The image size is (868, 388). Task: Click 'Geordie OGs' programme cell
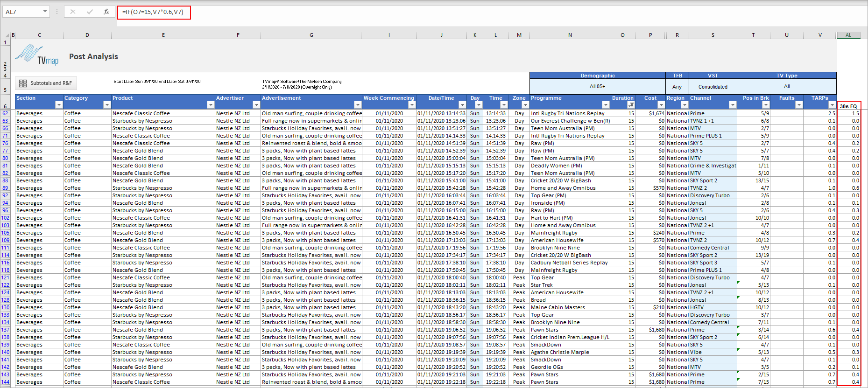[x=570, y=367]
